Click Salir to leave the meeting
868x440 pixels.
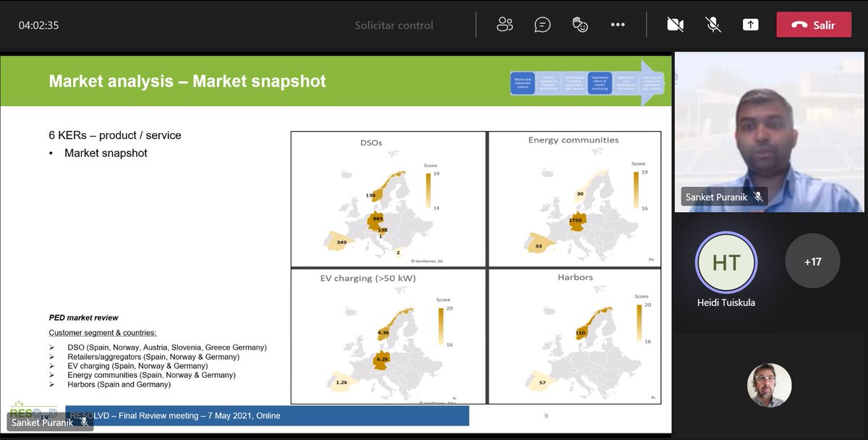814,24
